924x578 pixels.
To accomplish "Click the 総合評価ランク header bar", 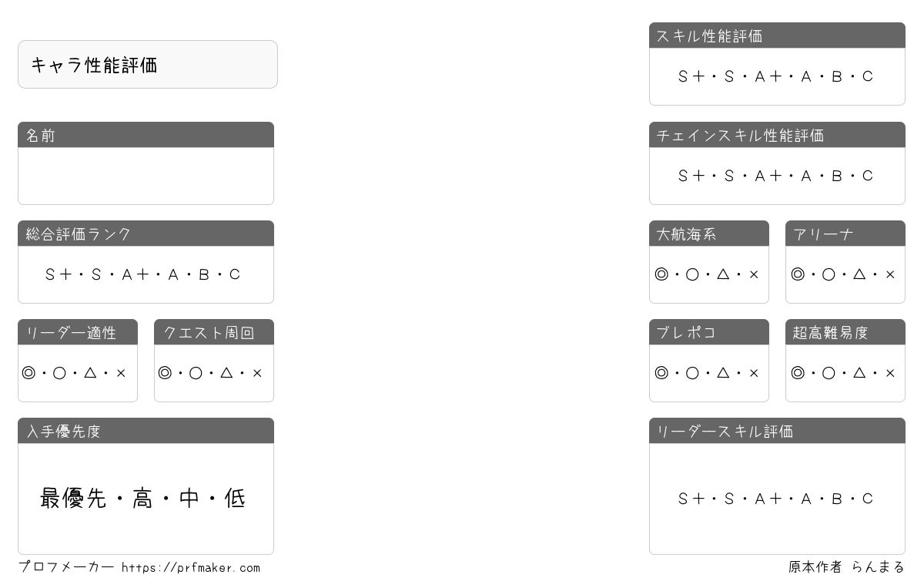I will pyautogui.click(x=146, y=234).
